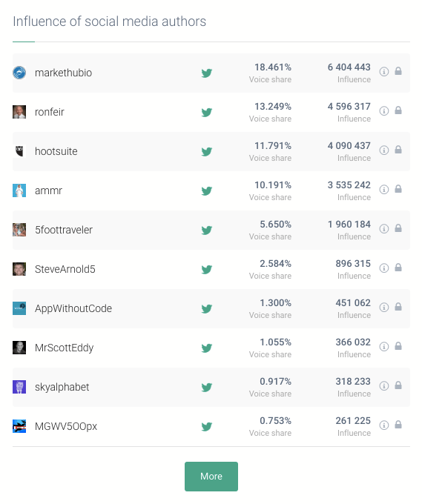Click the lock icon for 5foottraveler
The height and width of the screenshot is (504, 422).
[398, 228]
